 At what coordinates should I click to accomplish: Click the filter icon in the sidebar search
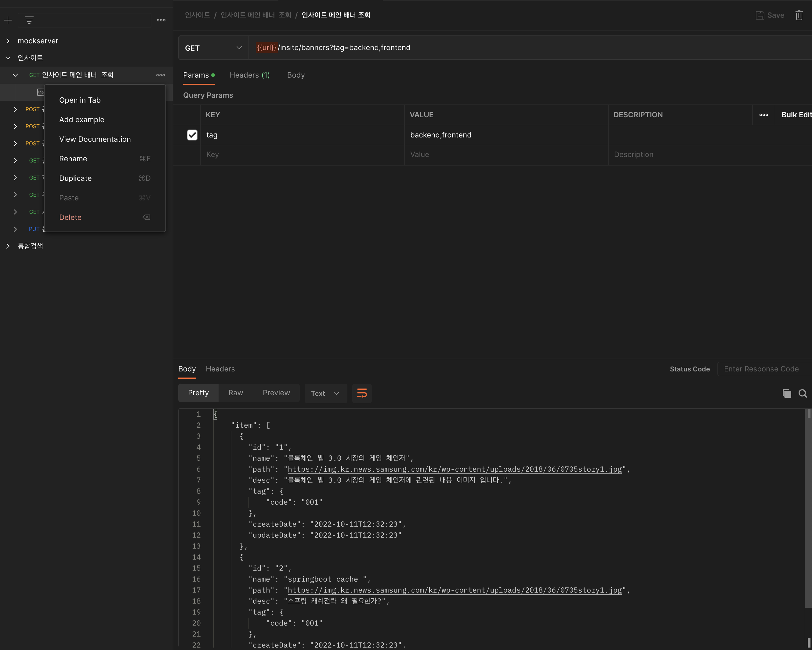pyautogui.click(x=29, y=20)
